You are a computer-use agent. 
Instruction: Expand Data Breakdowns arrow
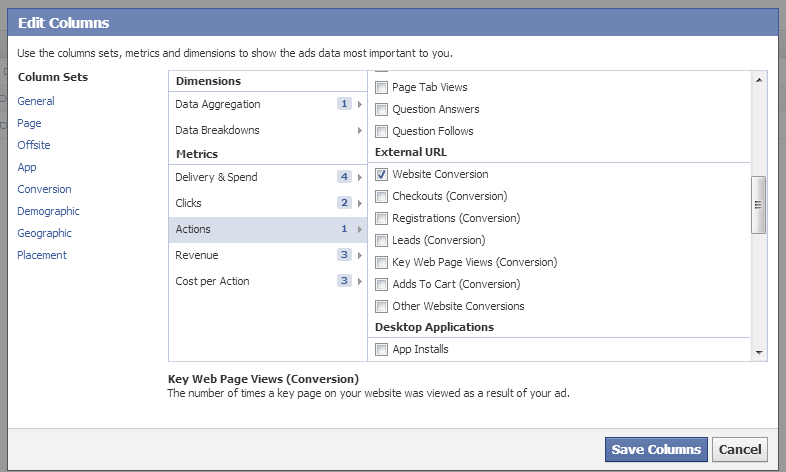[359, 130]
